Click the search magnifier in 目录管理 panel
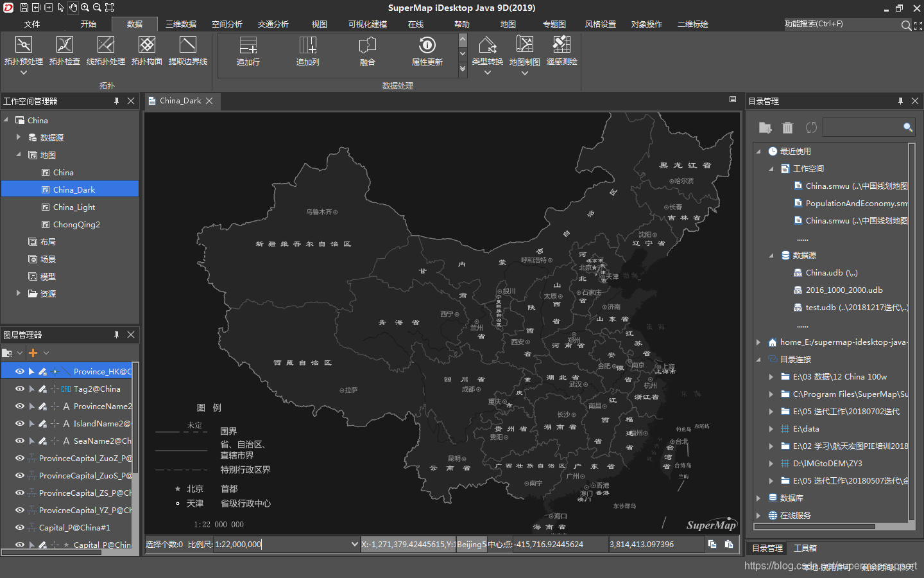 pyautogui.click(x=908, y=127)
